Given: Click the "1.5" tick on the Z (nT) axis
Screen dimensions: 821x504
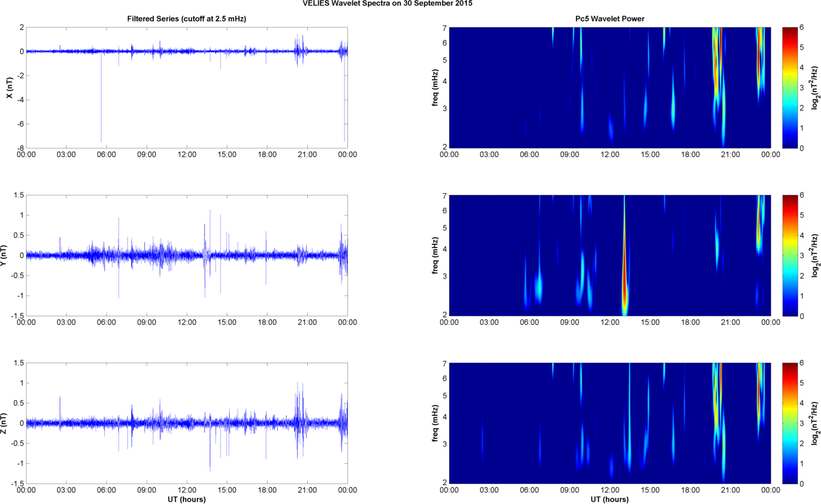Looking at the screenshot, I should coord(18,363).
